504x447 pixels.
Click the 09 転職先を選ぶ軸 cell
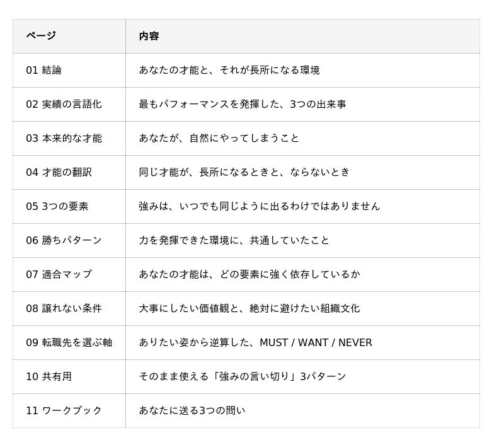point(69,343)
